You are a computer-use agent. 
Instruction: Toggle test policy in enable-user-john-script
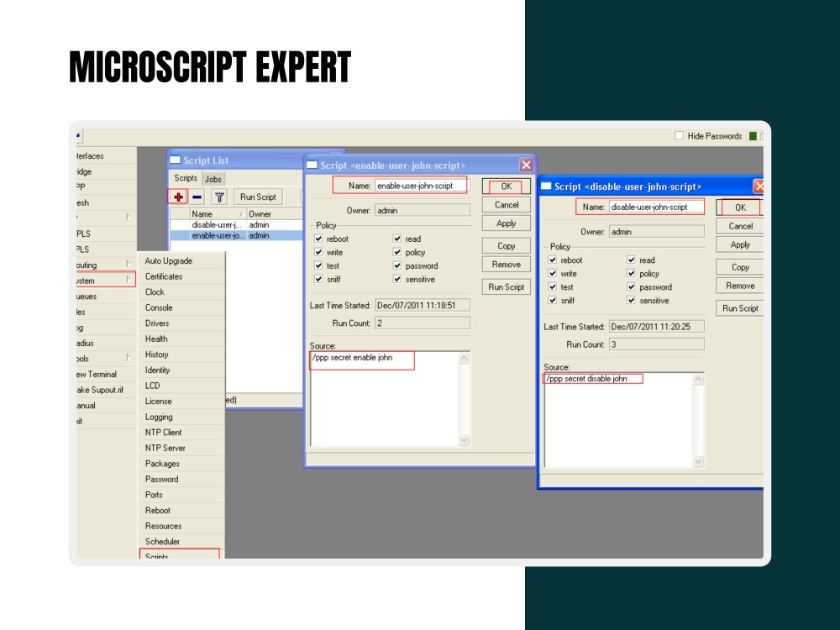coord(318,265)
